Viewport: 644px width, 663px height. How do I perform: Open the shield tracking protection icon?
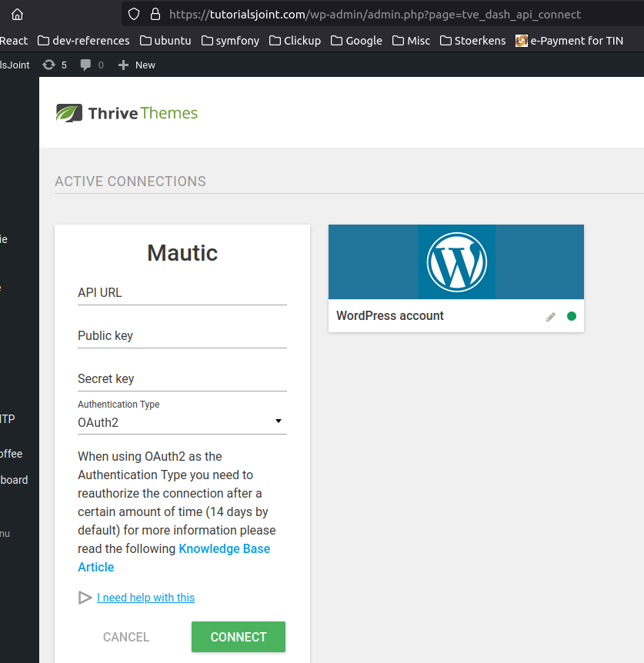click(134, 15)
